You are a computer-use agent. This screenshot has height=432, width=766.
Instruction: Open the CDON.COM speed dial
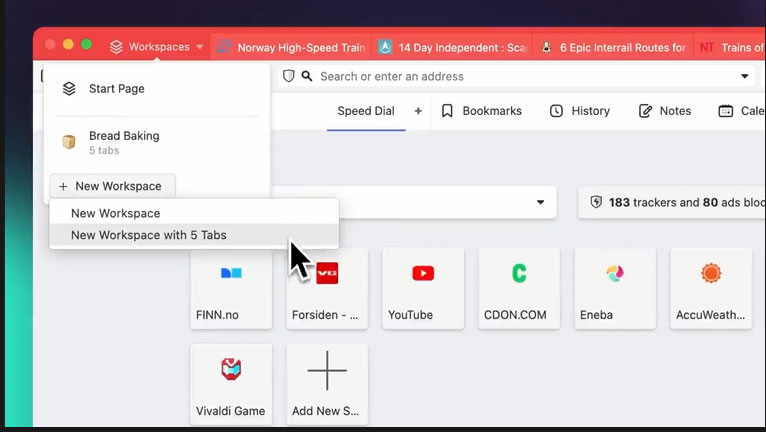click(519, 288)
